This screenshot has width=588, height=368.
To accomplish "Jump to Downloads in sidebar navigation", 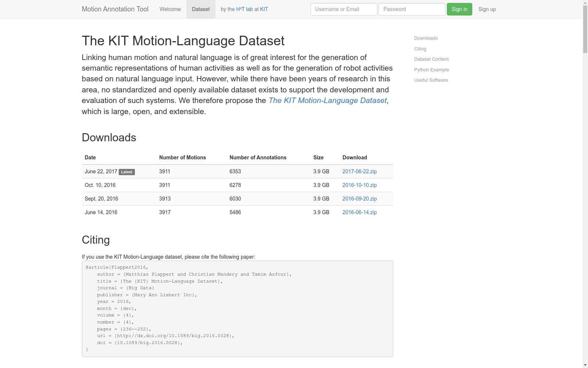I will [426, 38].
